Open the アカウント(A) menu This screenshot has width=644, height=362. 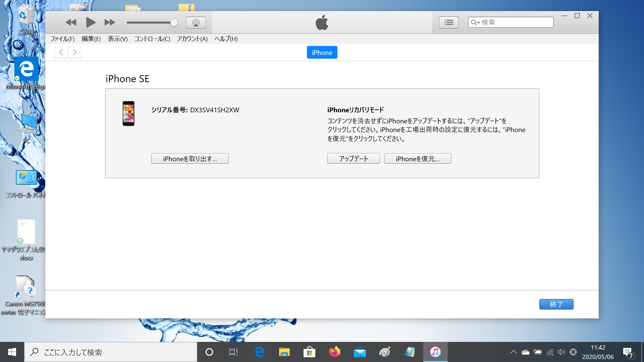(192, 39)
